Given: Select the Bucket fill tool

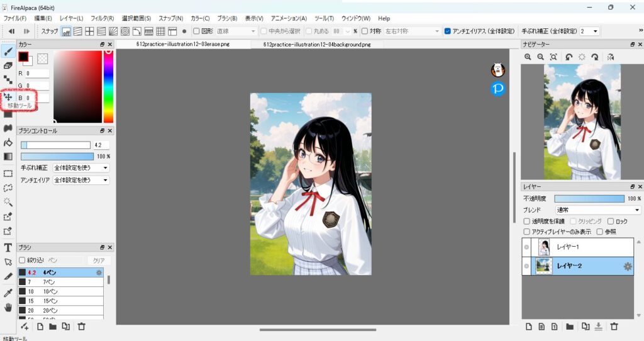Looking at the screenshot, I should (x=8, y=143).
